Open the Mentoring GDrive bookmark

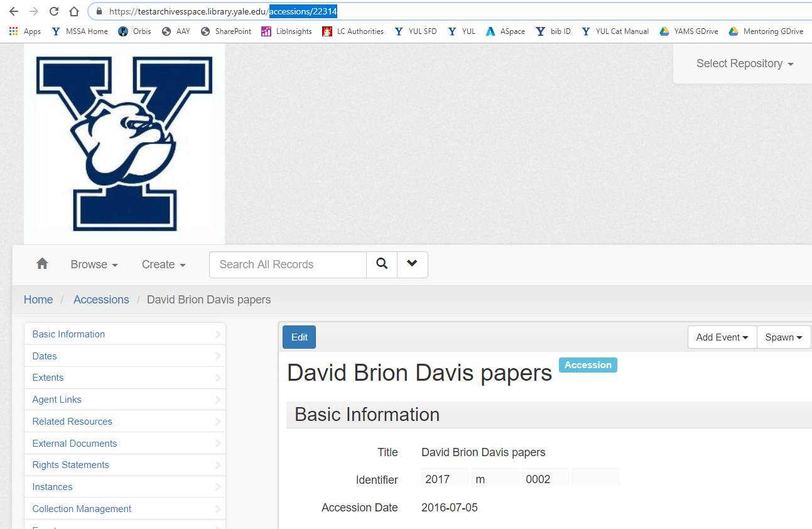tap(766, 31)
